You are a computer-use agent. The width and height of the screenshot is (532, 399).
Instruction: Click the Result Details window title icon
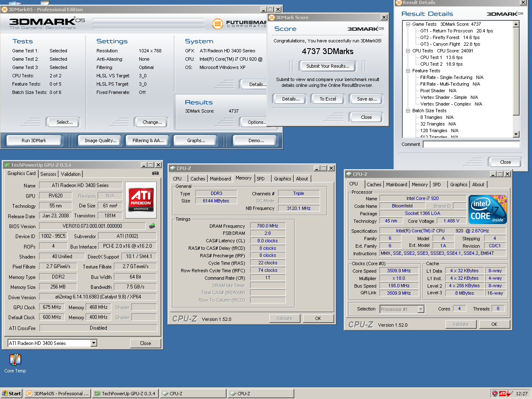(x=399, y=2)
